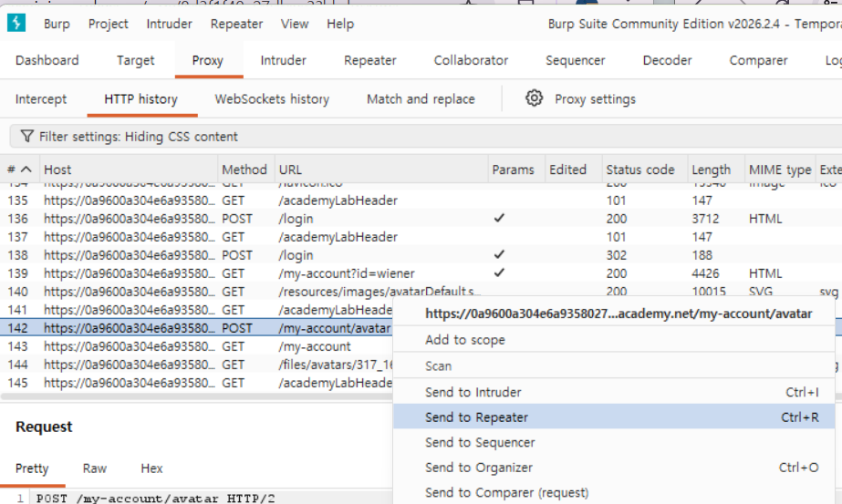Switch request view to Pretty tab
This screenshot has height=504, width=842.
click(x=32, y=468)
